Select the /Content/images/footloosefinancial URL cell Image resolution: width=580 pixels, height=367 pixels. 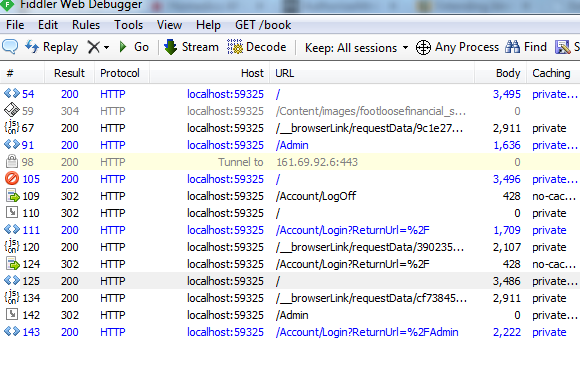[370, 111]
